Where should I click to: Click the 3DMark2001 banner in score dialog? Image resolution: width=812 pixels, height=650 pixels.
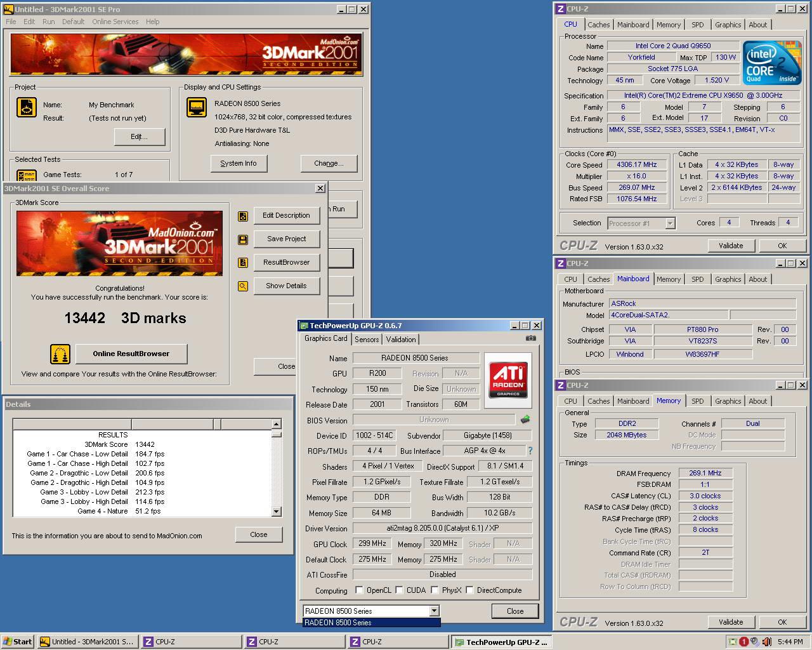click(119, 243)
